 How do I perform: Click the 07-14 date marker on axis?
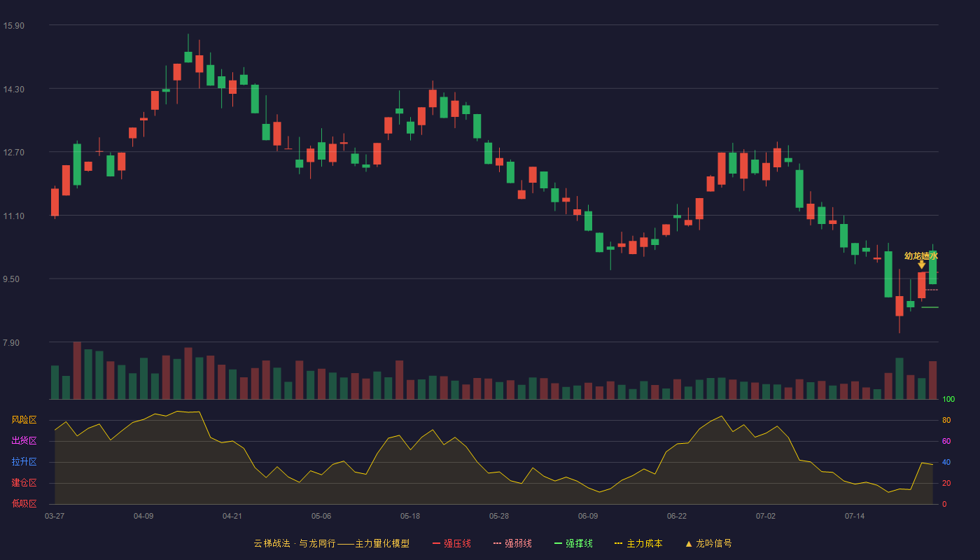[x=855, y=516]
